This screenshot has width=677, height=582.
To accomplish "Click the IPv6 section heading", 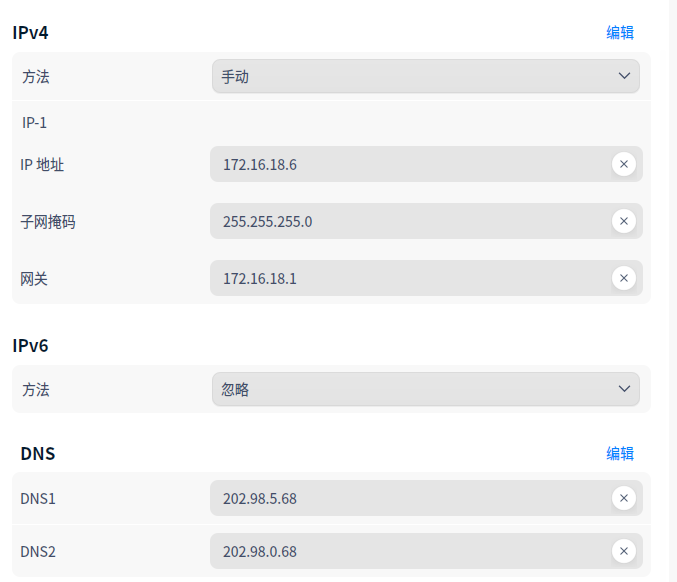I will 30,346.
